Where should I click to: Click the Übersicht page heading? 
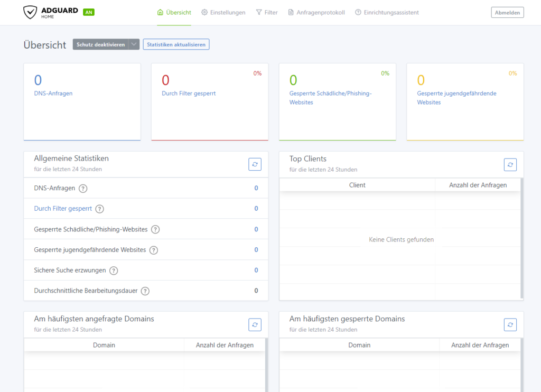point(45,45)
